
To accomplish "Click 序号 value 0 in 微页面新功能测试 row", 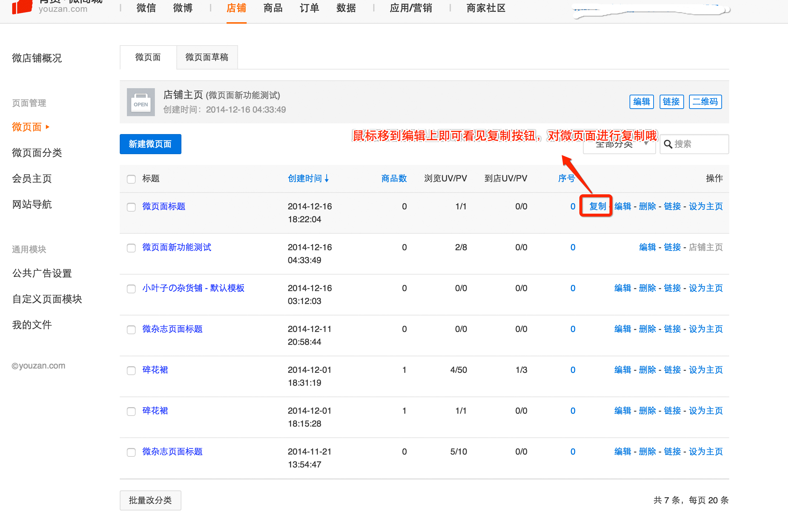I will pos(573,247).
